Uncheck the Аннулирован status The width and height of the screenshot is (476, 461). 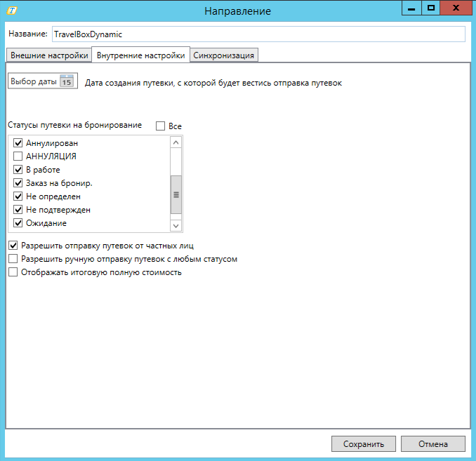click(x=18, y=143)
